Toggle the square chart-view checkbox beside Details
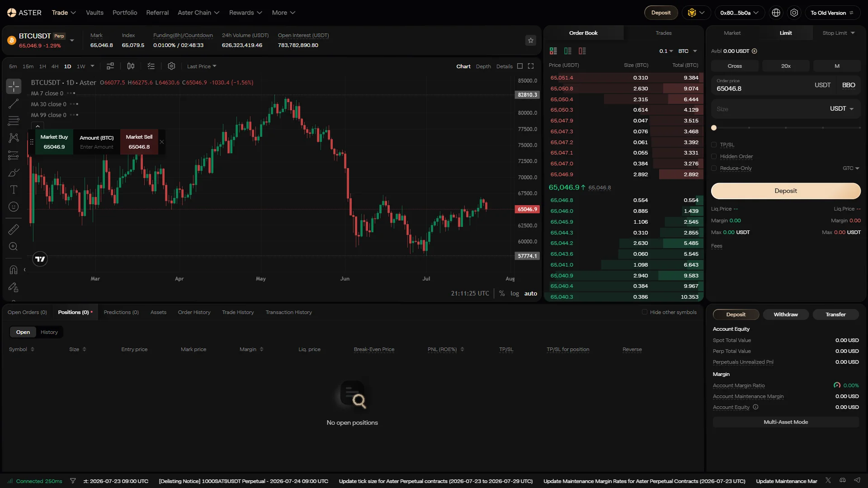Viewport: 868px width, 488px height. pos(520,66)
